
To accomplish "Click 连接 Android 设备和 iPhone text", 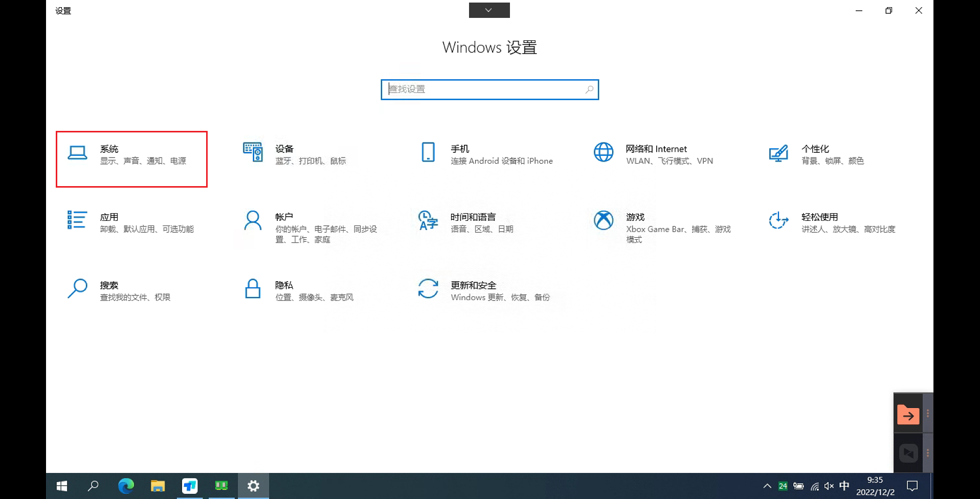I will [x=501, y=161].
